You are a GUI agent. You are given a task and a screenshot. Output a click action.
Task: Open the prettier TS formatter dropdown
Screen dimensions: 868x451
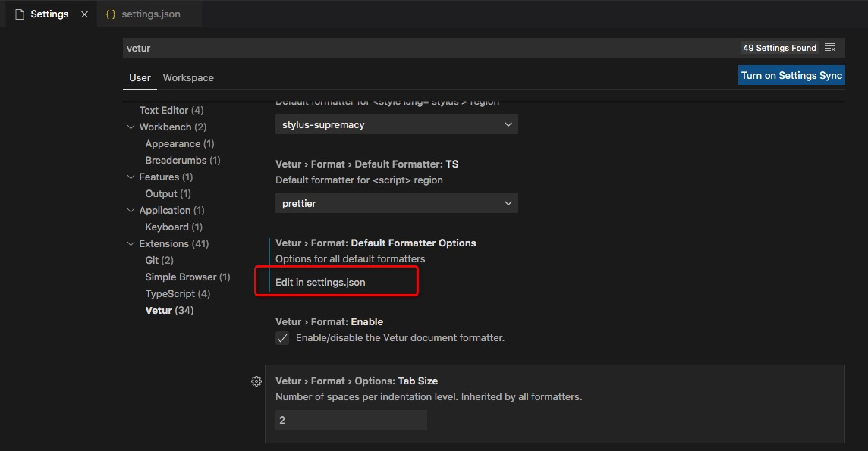click(396, 204)
